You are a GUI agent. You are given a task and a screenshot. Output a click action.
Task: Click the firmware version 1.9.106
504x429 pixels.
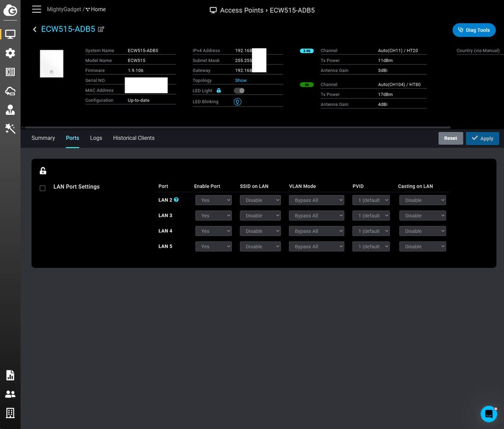(135, 70)
